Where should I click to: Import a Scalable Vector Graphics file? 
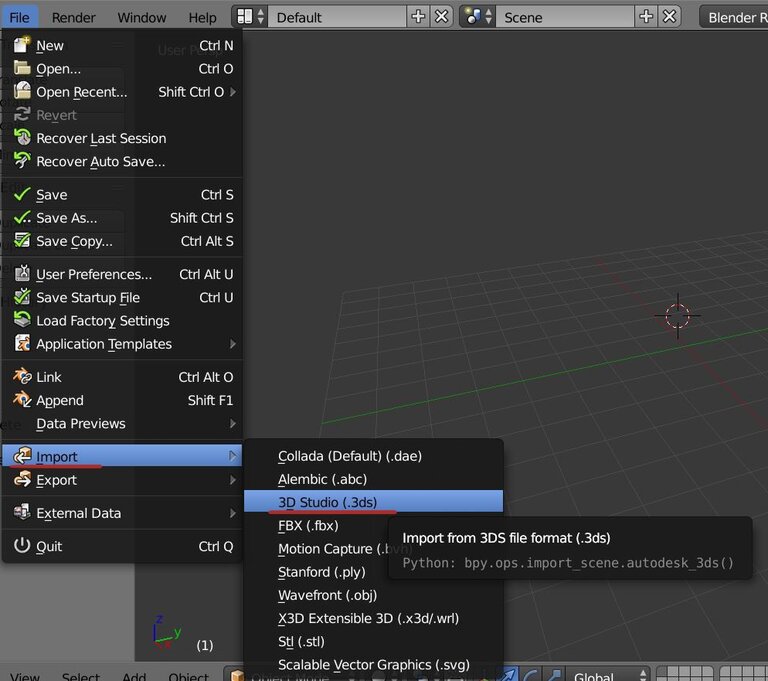pyautogui.click(x=374, y=665)
